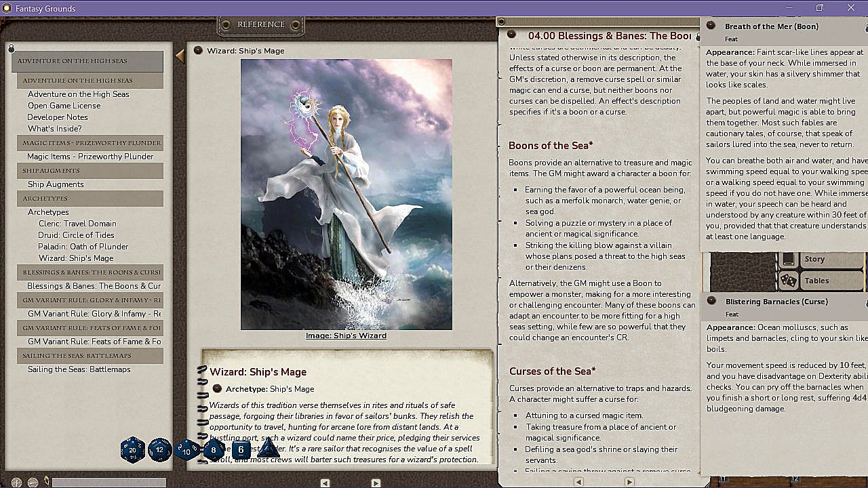Click Fantasy Grounds app icon in title bar
Screen dimensions: 868x488
[x=7, y=8]
